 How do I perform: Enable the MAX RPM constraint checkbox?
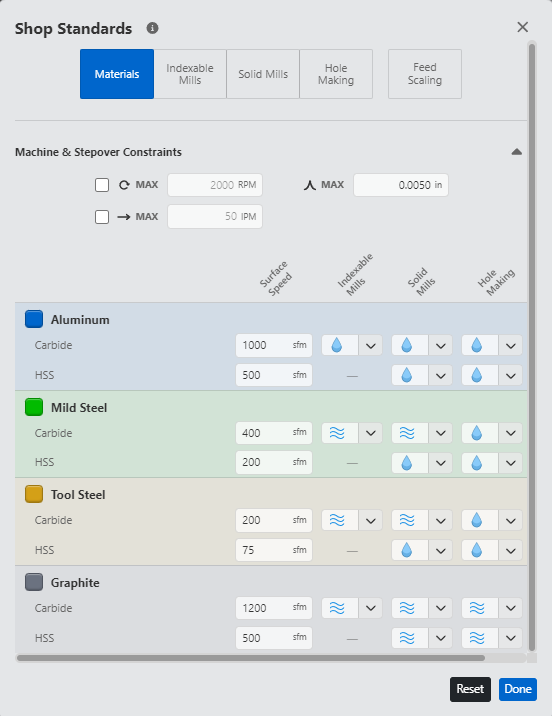tap(102, 185)
